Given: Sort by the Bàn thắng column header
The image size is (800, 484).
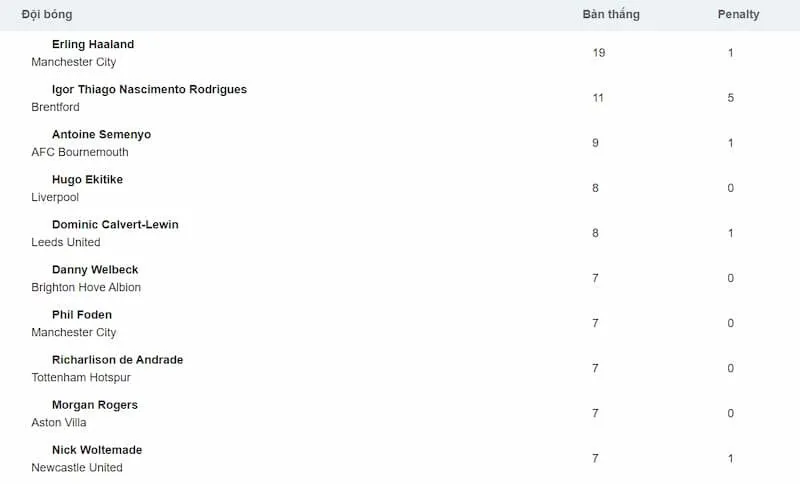Looking at the screenshot, I should pyautogui.click(x=610, y=15).
